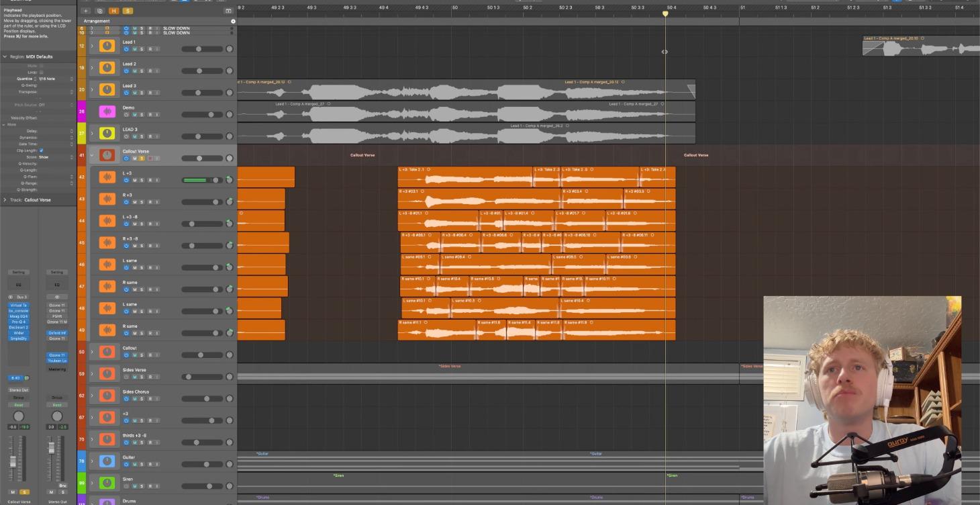Enable input monitoring on the R +3 track
Viewport: 980px width, 505px height.
(x=157, y=201)
